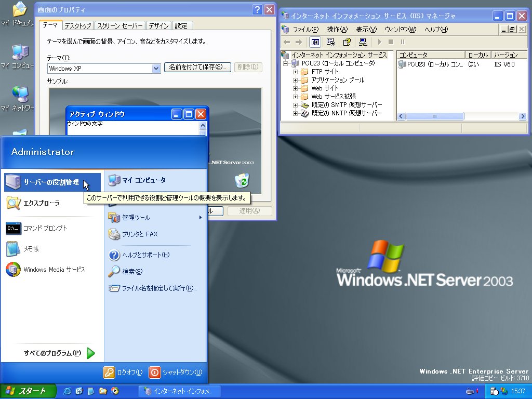Click the export list icon in IIS toolbar

coord(330,42)
